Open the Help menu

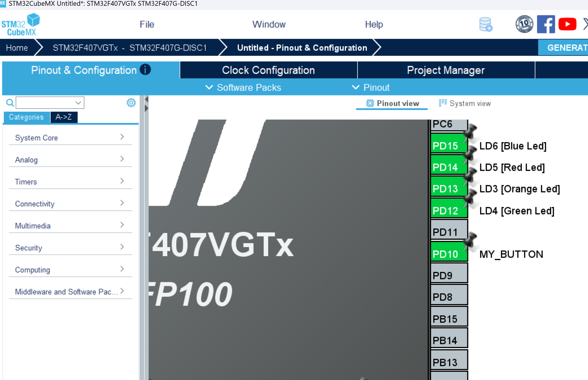[374, 24]
